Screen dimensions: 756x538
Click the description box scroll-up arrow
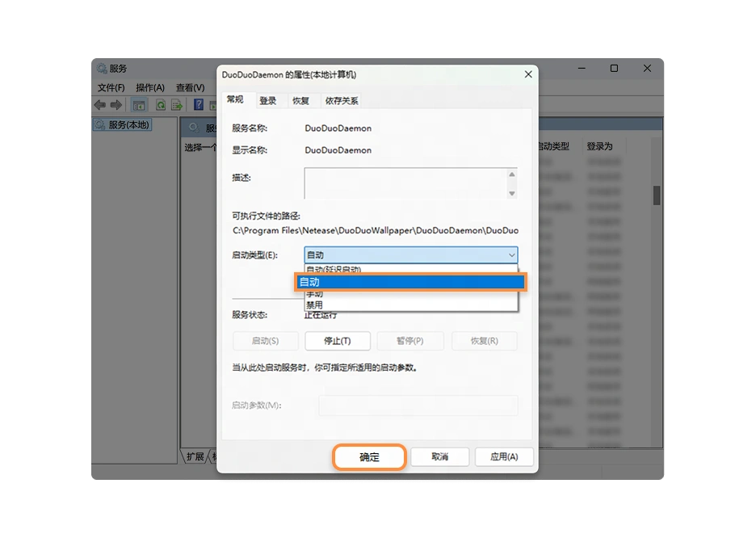pyautogui.click(x=512, y=174)
